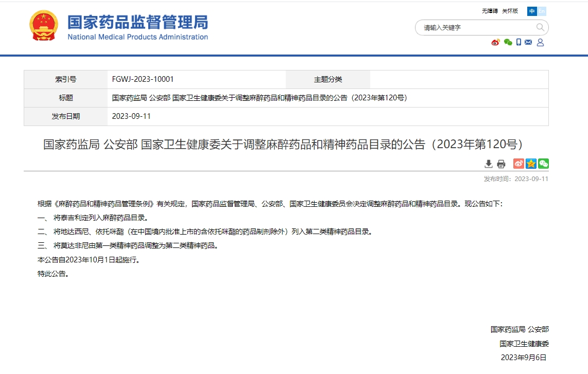
Task: Click the 国家药品监督管理局 site title
Action: (137, 22)
